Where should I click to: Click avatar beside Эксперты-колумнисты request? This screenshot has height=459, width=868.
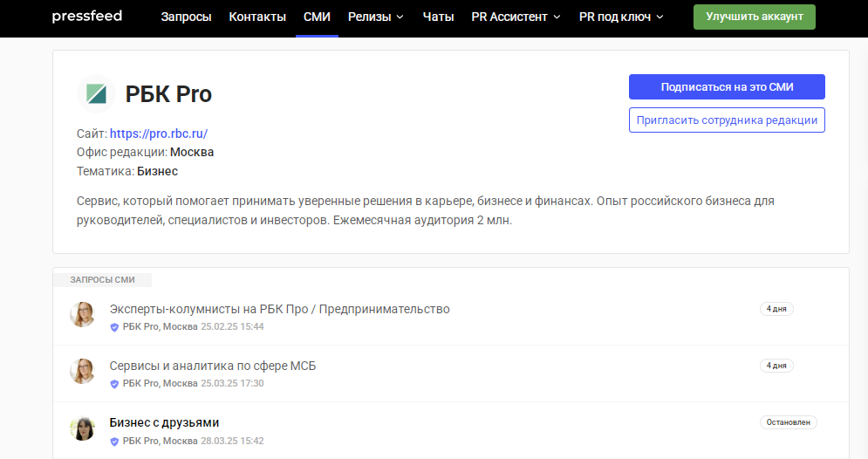point(82,314)
